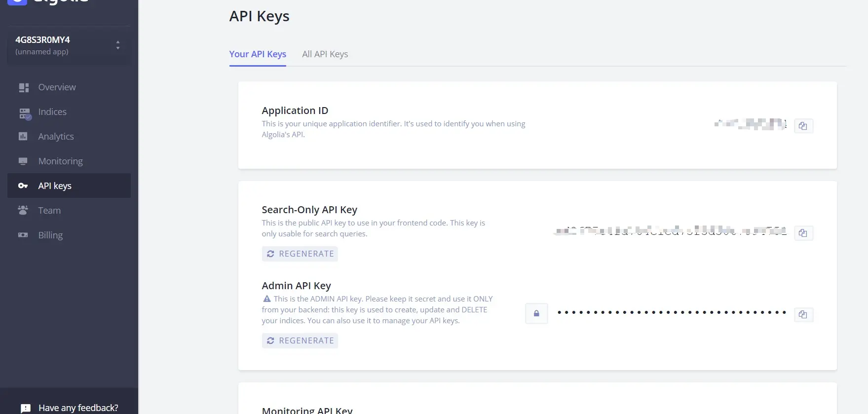868x414 pixels.
Task: Click the Monitoring screen icon
Action: pyautogui.click(x=23, y=161)
